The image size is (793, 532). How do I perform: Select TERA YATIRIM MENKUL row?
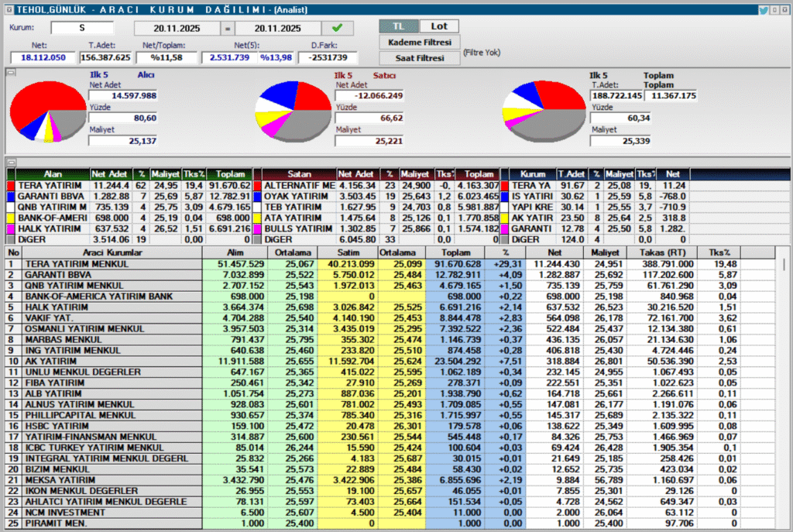390,264
